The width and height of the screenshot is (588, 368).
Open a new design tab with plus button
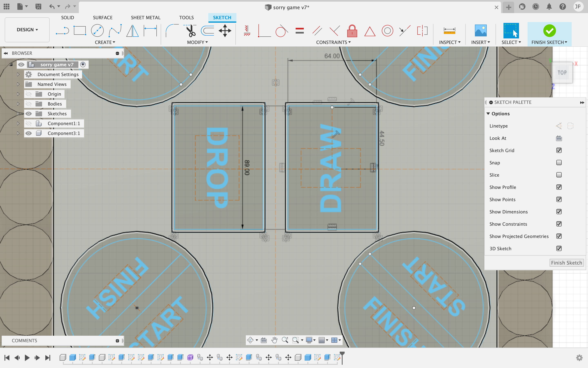tap(509, 7)
